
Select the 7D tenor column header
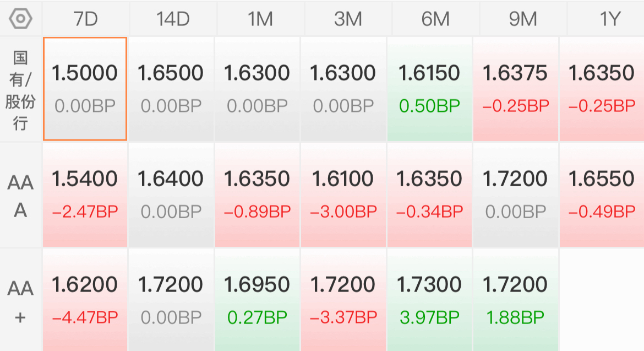85,19
